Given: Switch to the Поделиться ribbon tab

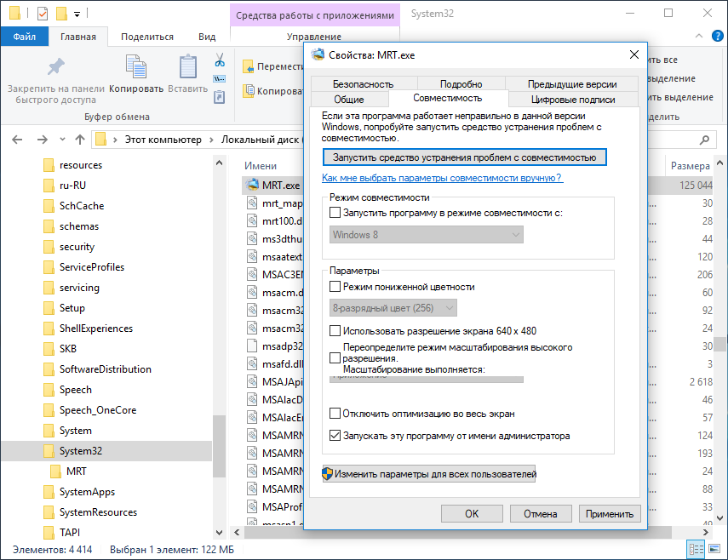Looking at the screenshot, I should pyautogui.click(x=147, y=37).
